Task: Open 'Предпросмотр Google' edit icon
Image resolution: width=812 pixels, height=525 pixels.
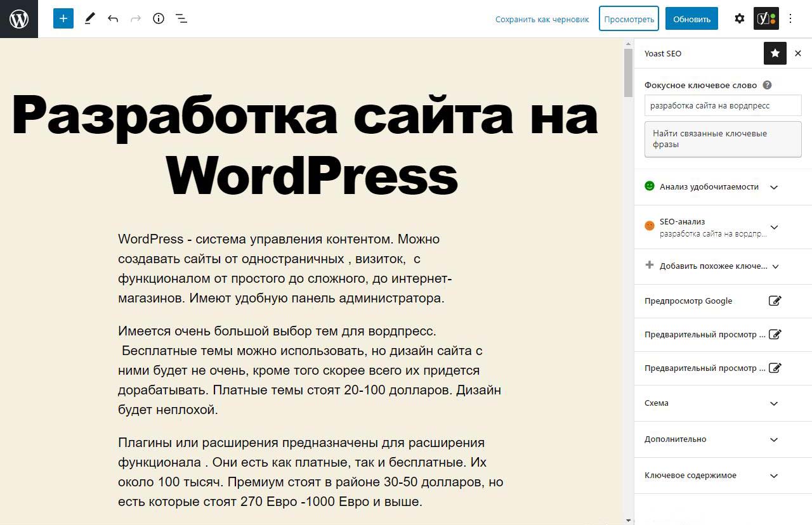Action: pyautogui.click(x=775, y=301)
